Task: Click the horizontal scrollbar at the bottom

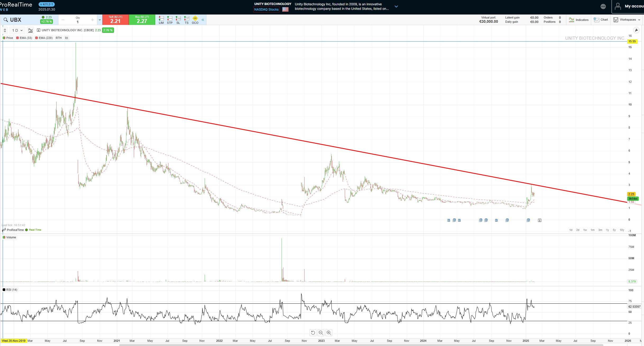Action: (361, 345)
